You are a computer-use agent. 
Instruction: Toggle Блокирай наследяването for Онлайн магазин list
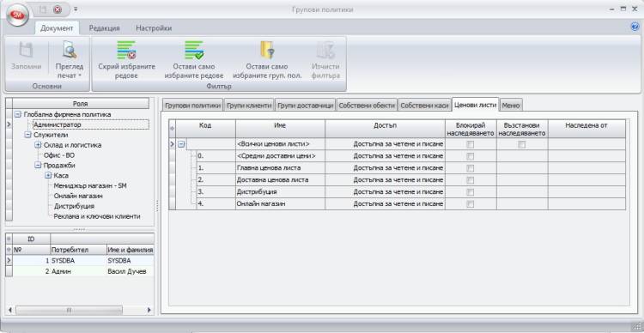point(471,204)
